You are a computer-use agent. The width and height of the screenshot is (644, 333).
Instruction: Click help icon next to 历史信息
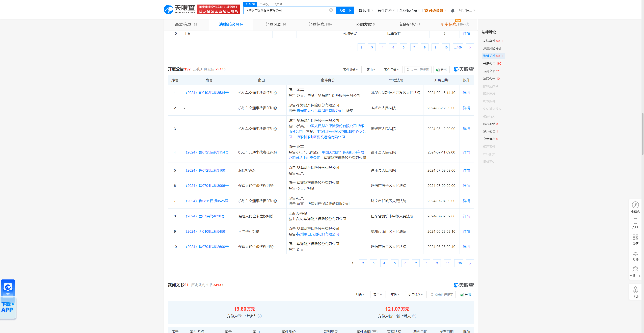click(x=467, y=24)
